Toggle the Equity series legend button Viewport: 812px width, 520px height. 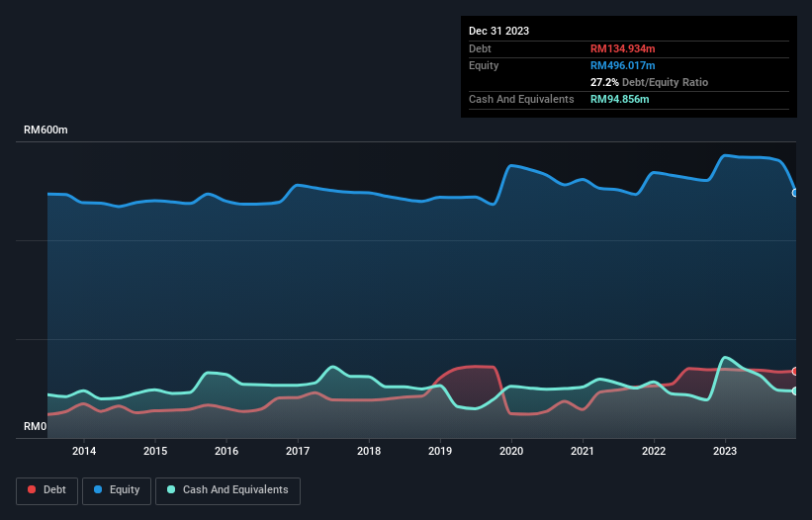coord(117,490)
